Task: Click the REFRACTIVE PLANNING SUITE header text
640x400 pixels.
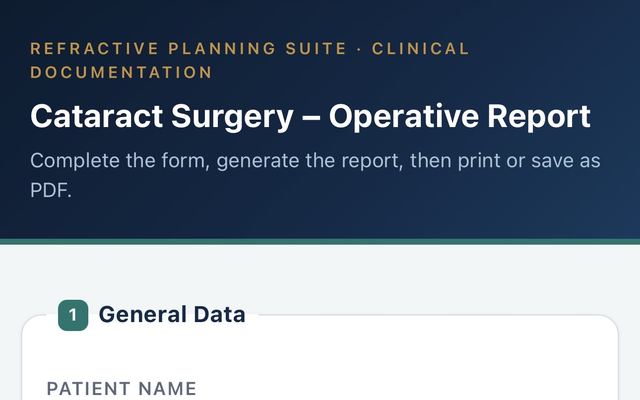Action: (x=189, y=49)
